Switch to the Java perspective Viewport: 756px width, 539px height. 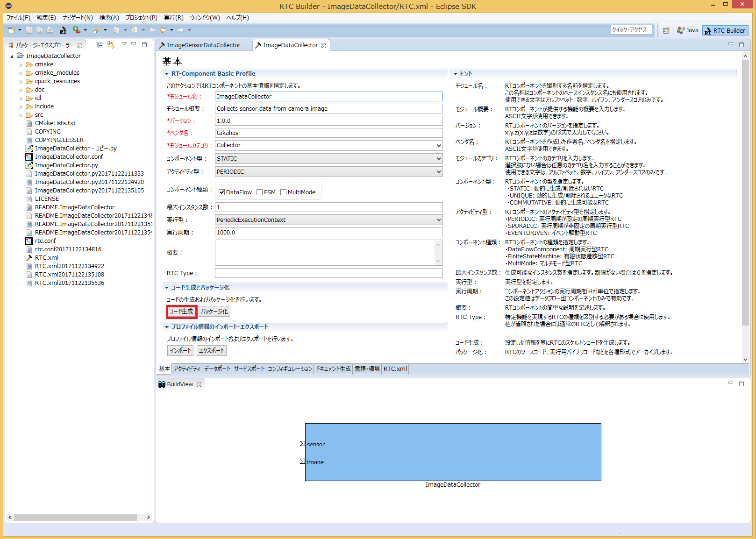point(688,30)
